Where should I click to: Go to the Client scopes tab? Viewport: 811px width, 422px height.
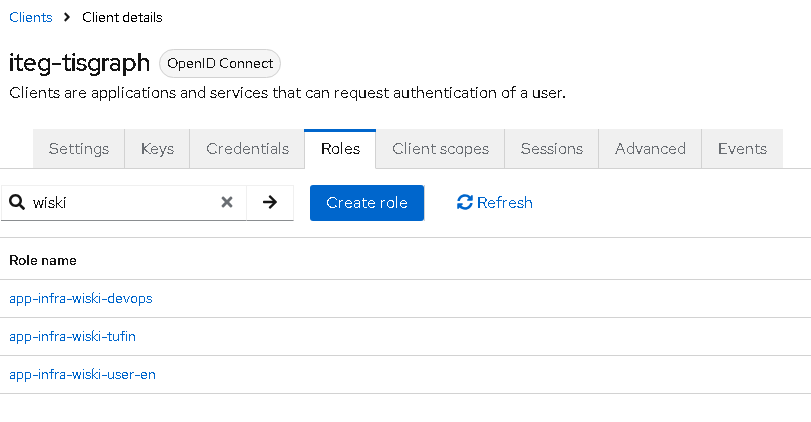440,149
